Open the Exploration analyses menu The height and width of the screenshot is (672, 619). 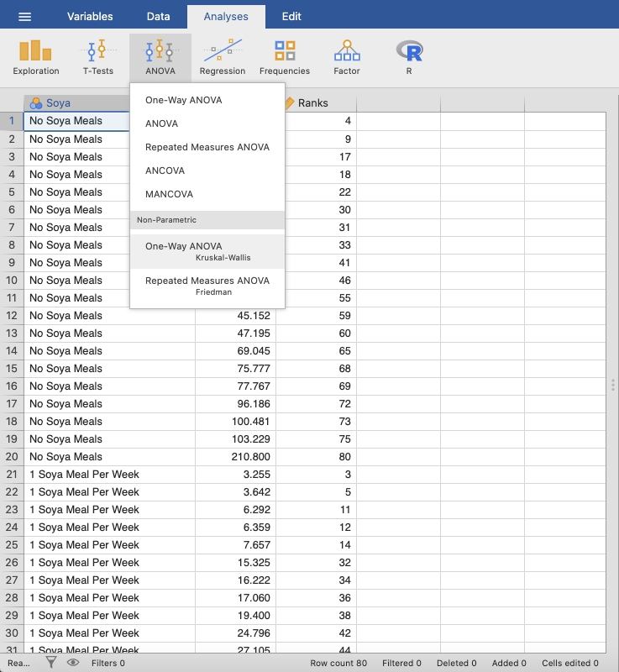(x=36, y=57)
